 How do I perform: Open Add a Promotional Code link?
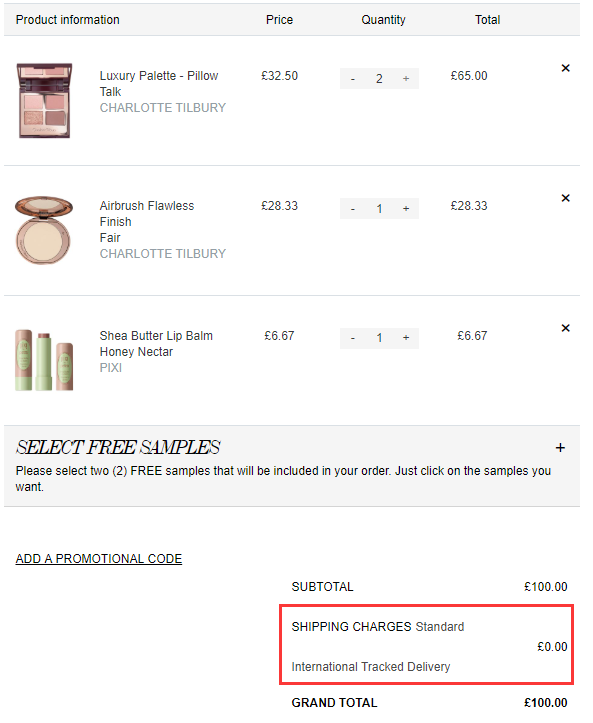(x=99, y=559)
